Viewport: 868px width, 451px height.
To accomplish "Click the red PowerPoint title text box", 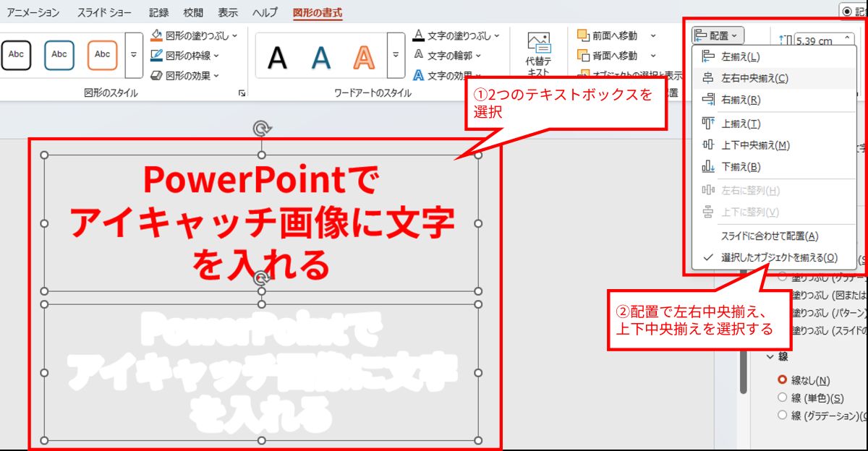I will coord(261,223).
